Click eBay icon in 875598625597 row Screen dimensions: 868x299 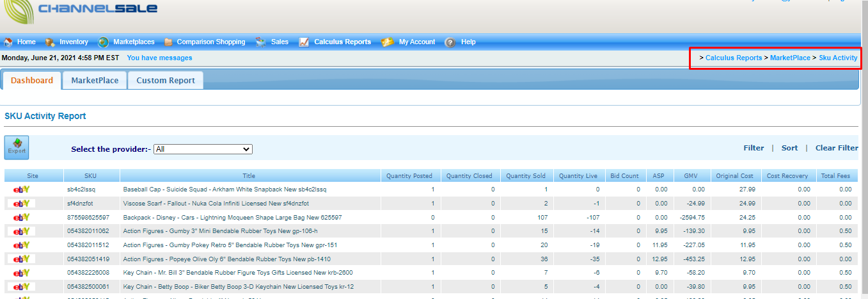(22, 218)
